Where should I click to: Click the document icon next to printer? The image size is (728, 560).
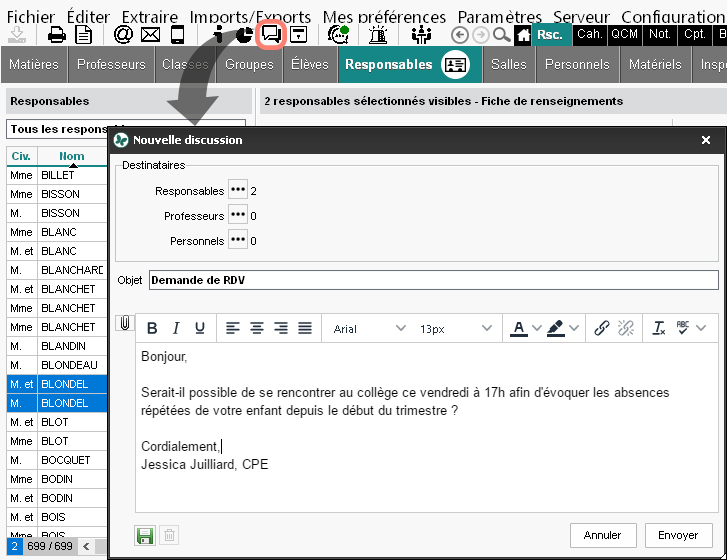84,35
